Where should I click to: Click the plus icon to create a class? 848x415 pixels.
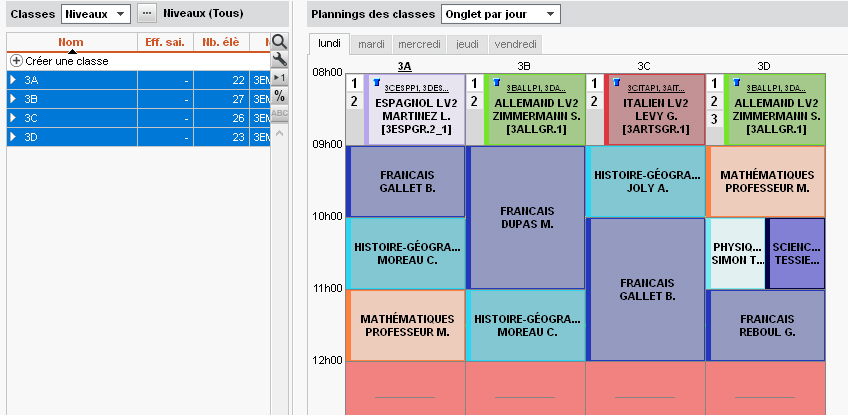click(16, 61)
